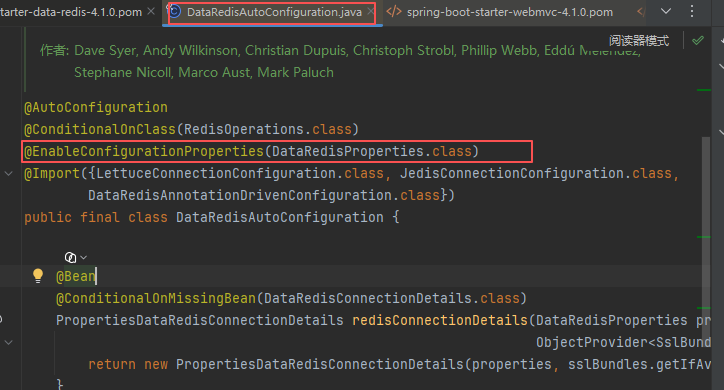The width and height of the screenshot is (724, 390).
Task: Close the starter-data-redis pom tab
Action: coord(151,12)
